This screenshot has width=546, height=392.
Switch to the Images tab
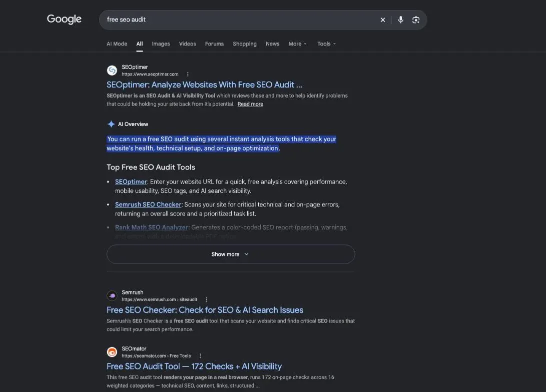click(161, 44)
